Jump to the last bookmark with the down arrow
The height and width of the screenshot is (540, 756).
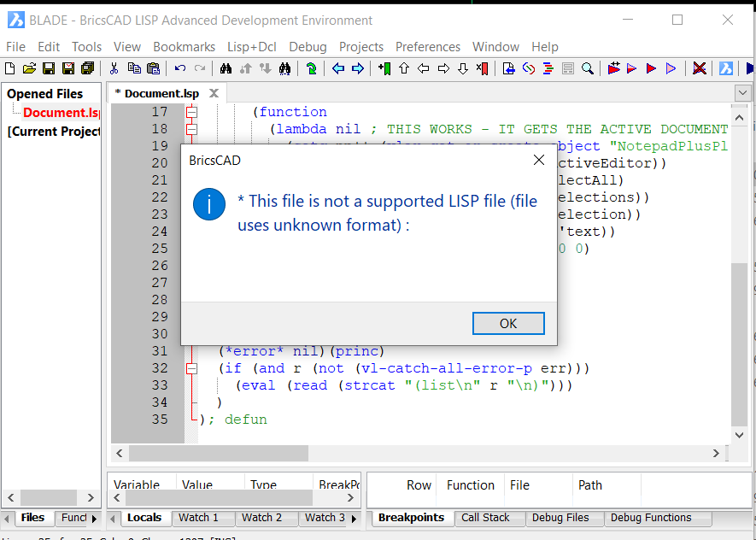click(463, 68)
